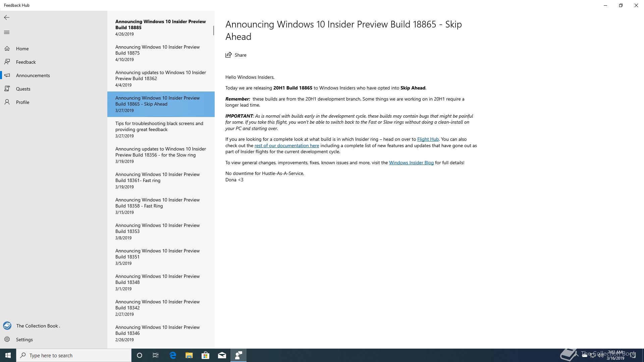Open the Flight Hub link
Screen dimensions: 644x362
pyautogui.click(x=428, y=139)
